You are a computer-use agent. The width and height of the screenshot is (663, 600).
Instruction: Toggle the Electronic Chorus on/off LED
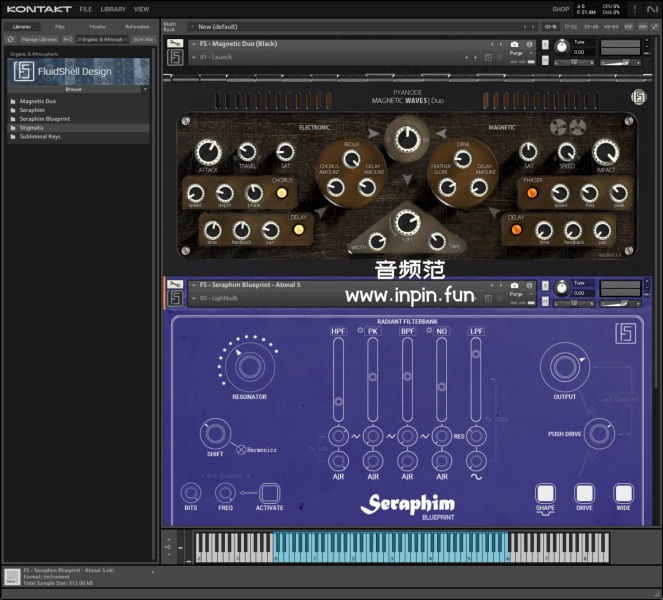[x=283, y=193]
